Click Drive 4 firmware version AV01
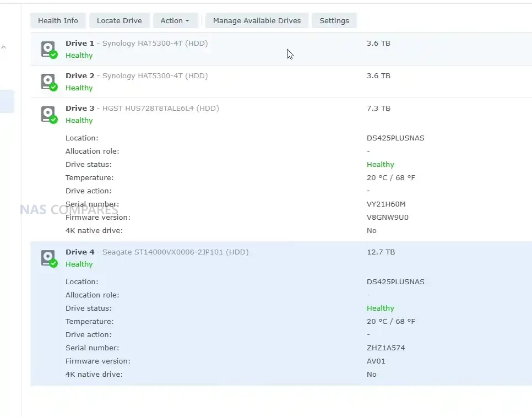The height and width of the screenshot is (417, 532). tap(376, 361)
